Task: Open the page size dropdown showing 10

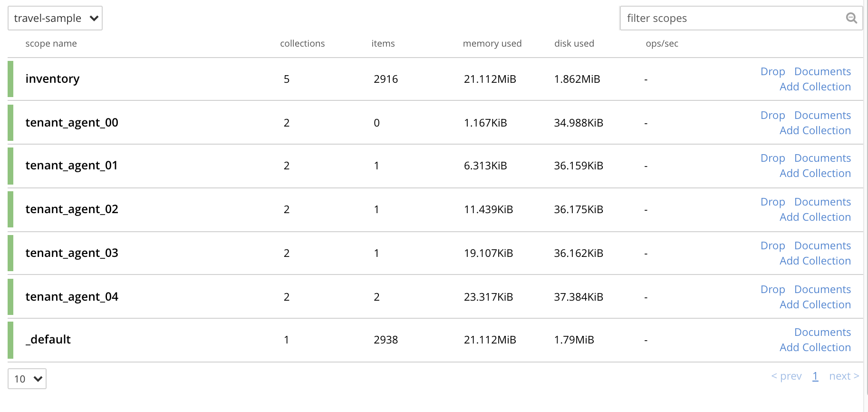Action: coord(27,379)
